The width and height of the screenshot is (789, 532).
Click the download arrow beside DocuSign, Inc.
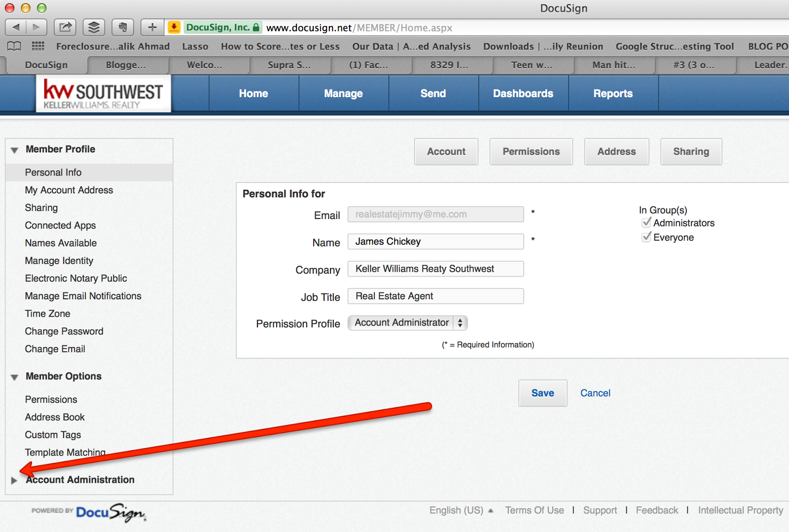(174, 27)
